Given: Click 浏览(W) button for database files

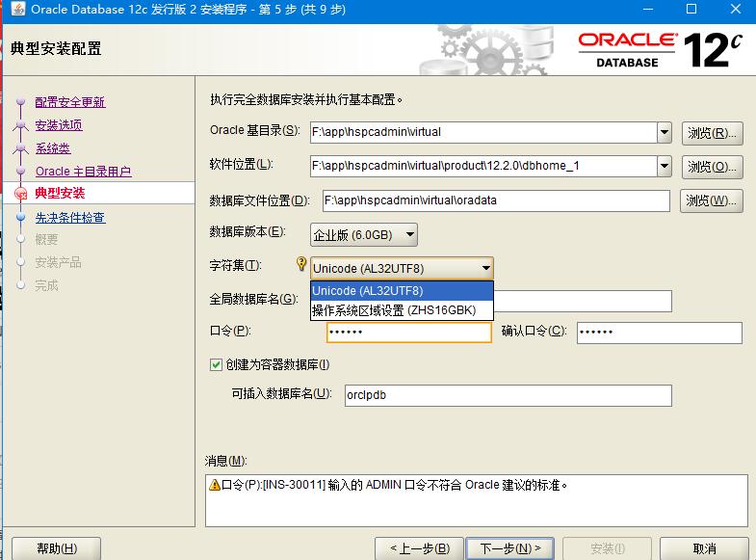Looking at the screenshot, I should tap(711, 200).
